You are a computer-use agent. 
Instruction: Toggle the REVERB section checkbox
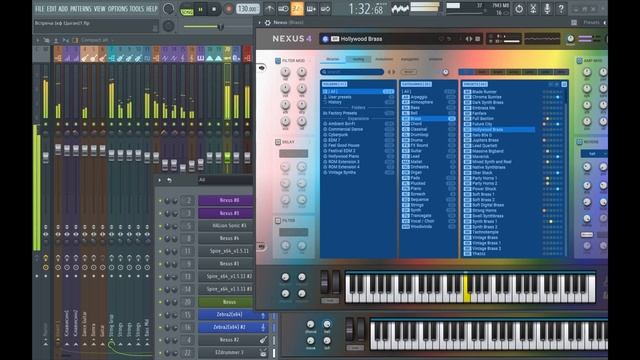point(579,142)
